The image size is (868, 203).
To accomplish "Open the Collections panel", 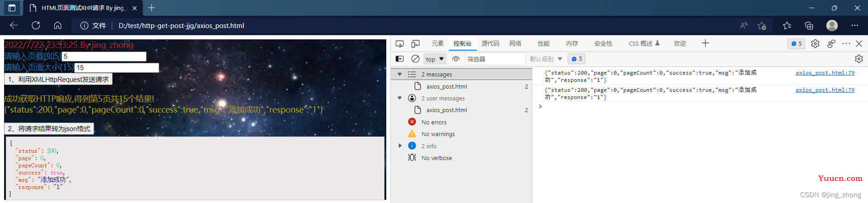I will pyautogui.click(x=809, y=26).
